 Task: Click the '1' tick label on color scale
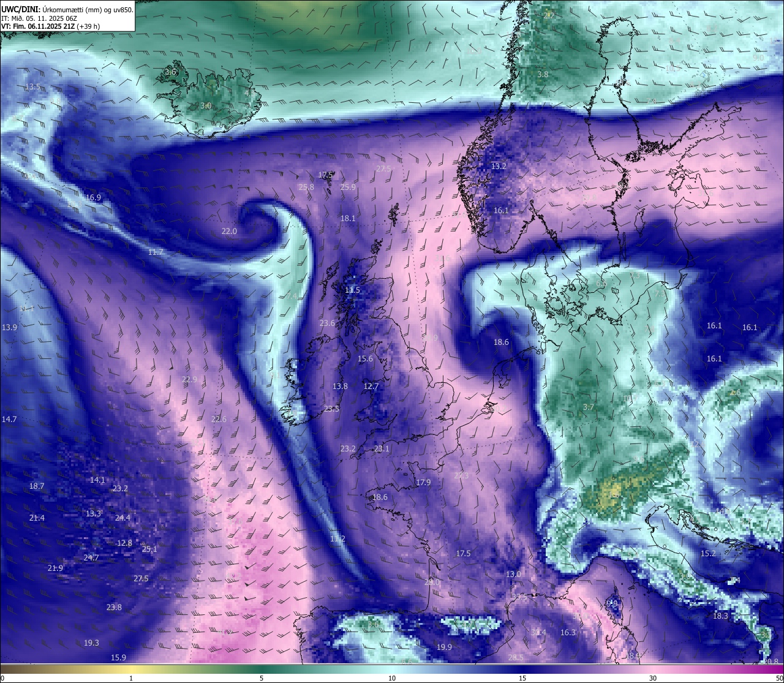(131, 678)
